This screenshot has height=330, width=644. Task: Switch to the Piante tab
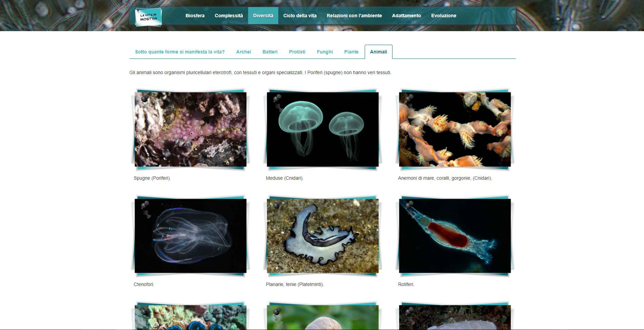351,52
